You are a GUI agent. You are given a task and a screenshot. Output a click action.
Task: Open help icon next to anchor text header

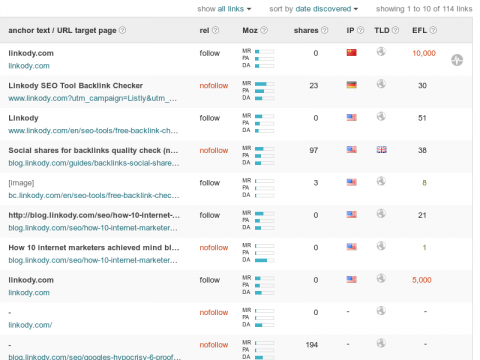point(122,30)
